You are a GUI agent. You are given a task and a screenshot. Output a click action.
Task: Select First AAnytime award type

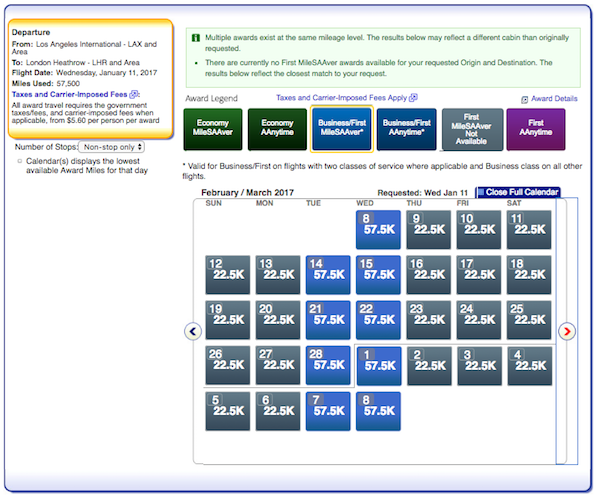[536, 129]
